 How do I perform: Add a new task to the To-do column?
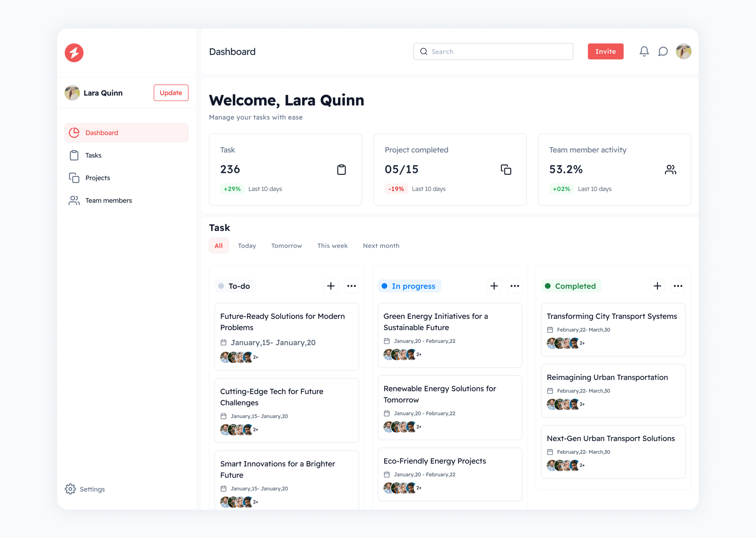[331, 286]
